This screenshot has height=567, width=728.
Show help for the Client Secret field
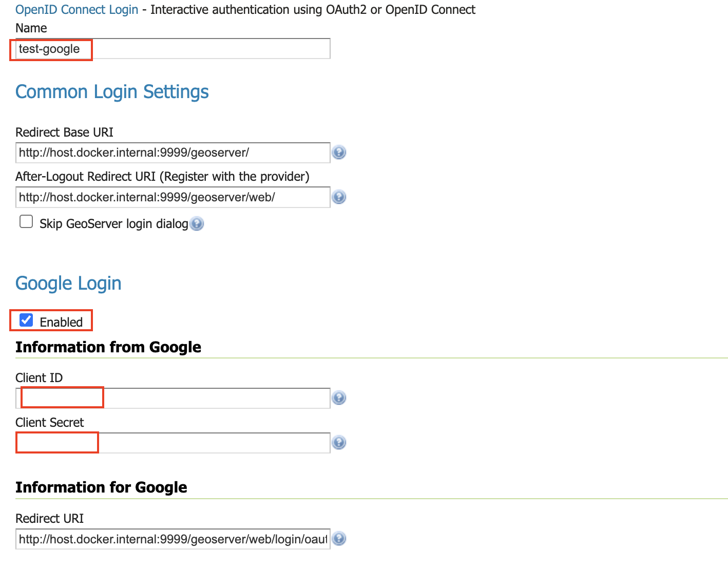point(339,443)
